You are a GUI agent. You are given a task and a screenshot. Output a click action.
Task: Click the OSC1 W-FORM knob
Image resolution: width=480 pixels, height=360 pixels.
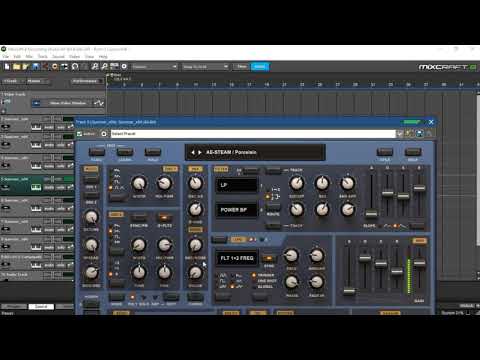[x=139, y=183]
